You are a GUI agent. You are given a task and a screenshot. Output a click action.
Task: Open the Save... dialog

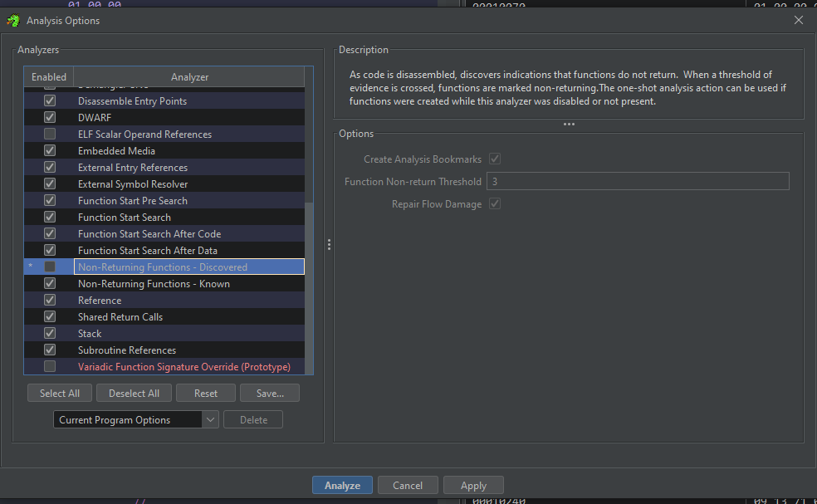(x=269, y=393)
